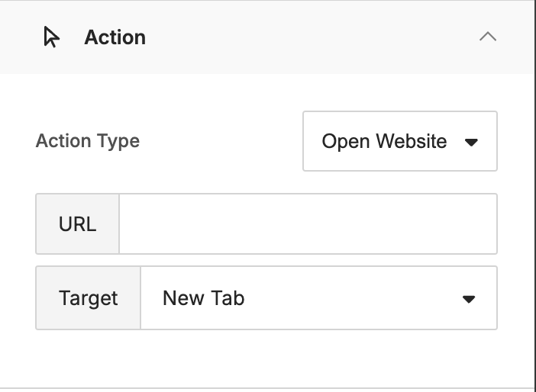Viewport: 536px width, 392px height.
Task: Click blank space between Action Type and its dropdown
Action: click(221, 141)
